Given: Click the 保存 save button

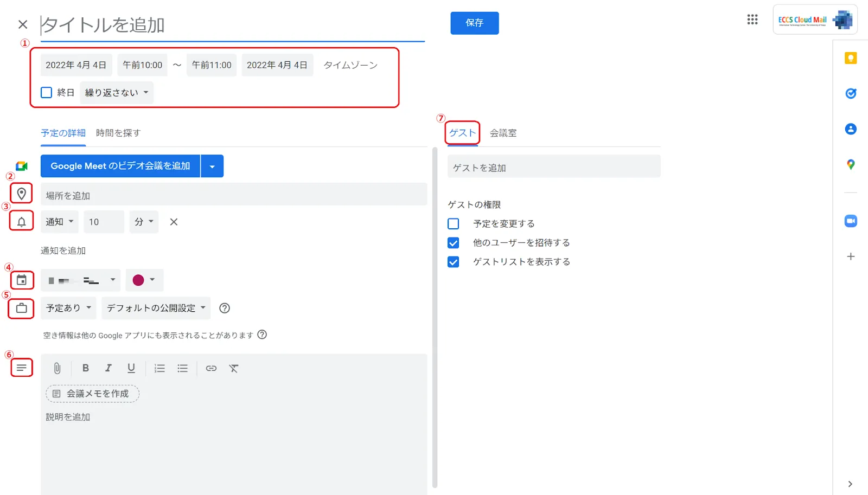Looking at the screenshot, I should pyautogui.click(x=474, y=23).
